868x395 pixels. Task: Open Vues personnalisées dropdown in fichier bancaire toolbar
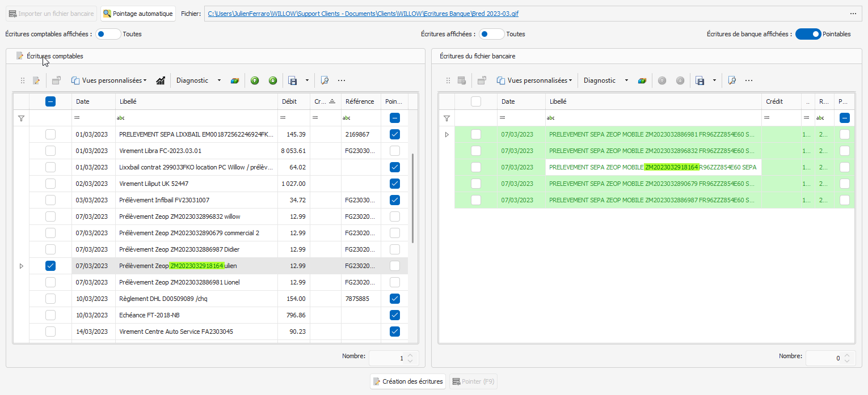tap(534, 80)
